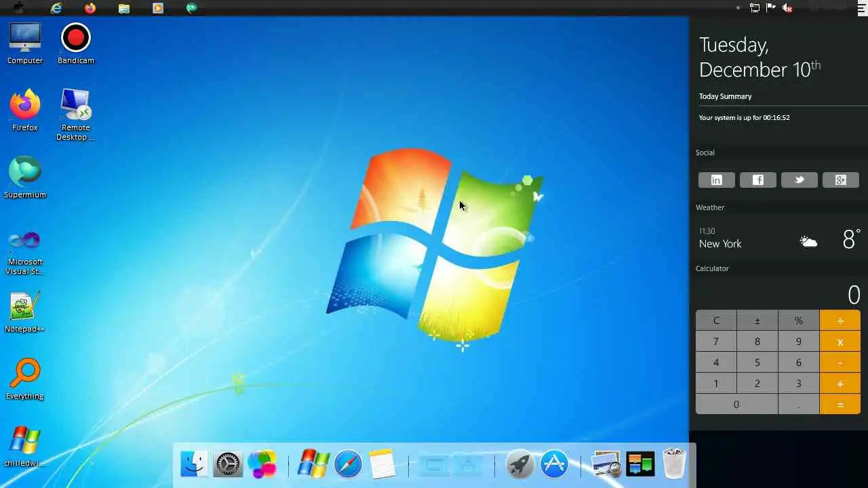Open Game Center colored bubbles in the dock
Image resolution: width=868 pixels, height=488 pixels.
(x=262, y=464)
